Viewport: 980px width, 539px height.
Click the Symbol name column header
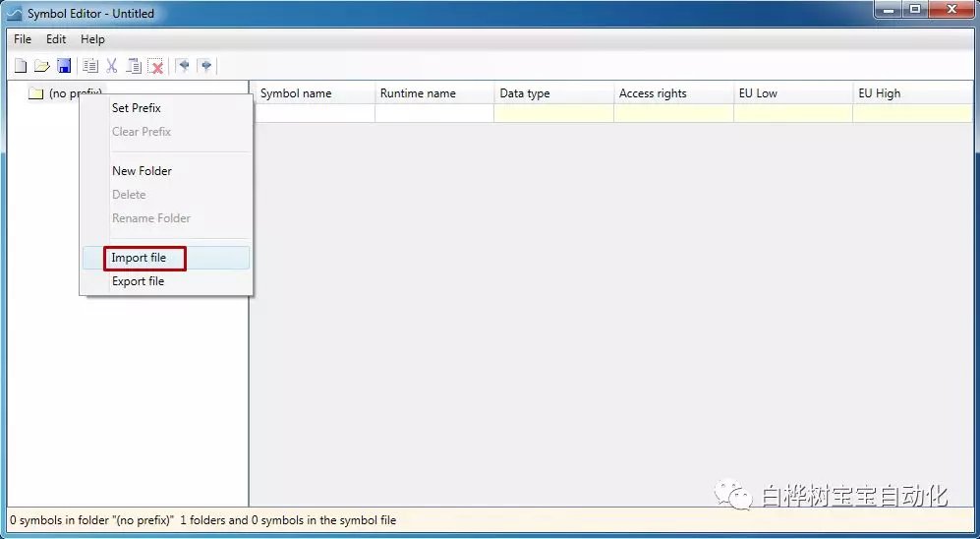(x=296, y=93)
